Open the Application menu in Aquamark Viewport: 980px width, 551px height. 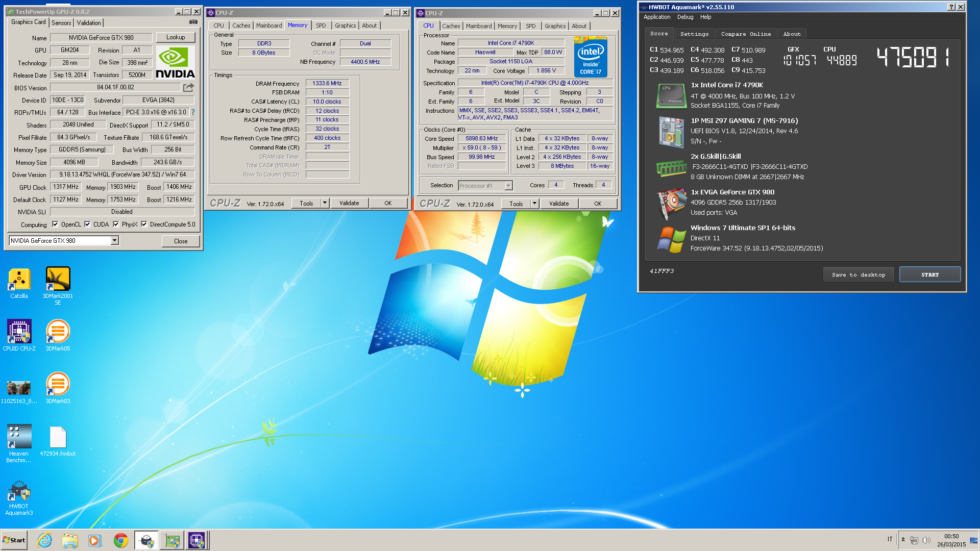[x=657, y=17]
